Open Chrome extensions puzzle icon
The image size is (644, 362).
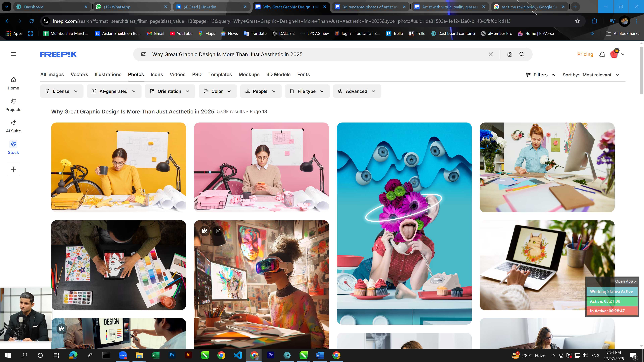(595, 21)
